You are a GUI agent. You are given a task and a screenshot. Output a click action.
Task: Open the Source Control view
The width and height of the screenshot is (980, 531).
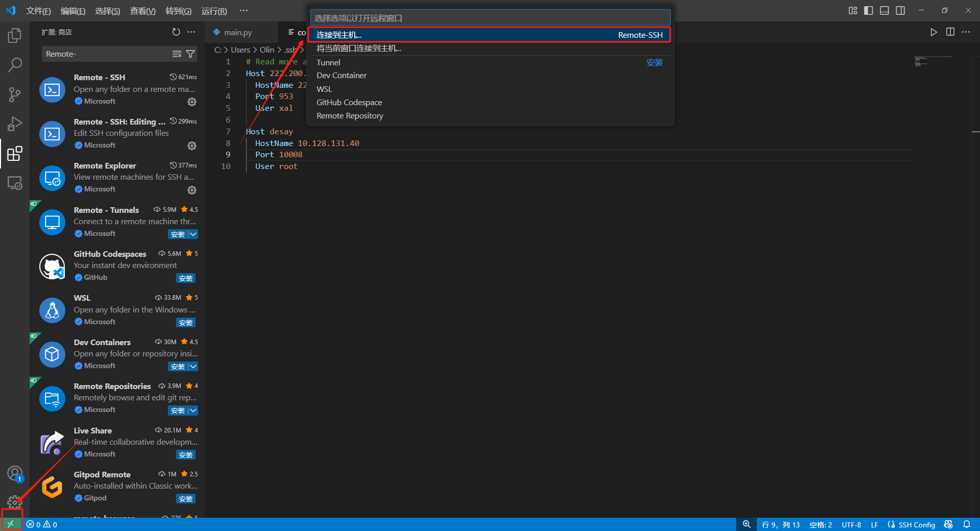click(15, 94)
